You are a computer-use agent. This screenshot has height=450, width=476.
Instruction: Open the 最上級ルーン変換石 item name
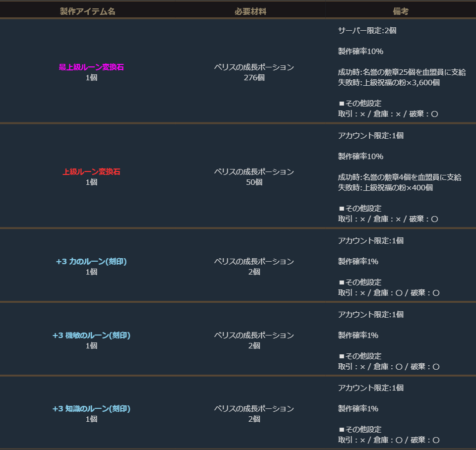point(91,67)
